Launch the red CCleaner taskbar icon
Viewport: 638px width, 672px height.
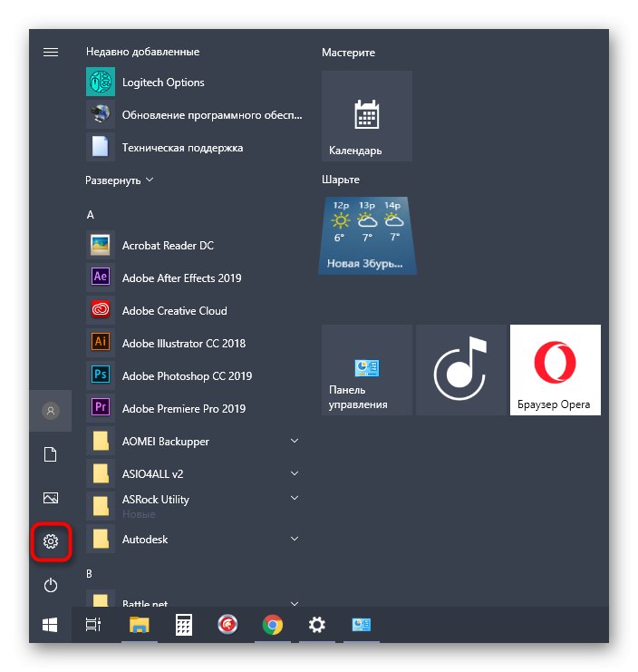[227, 625]
